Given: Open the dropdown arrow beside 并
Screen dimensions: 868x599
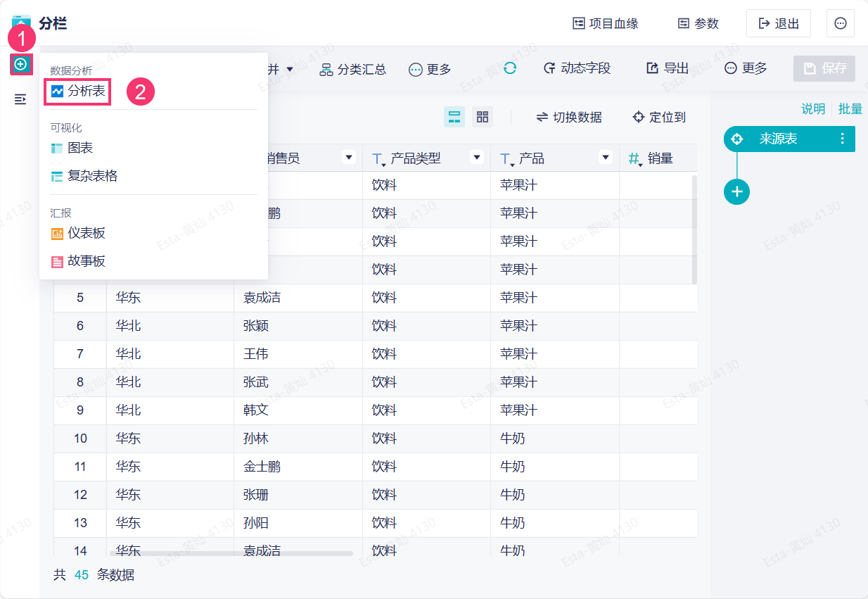Looking at the screenshot, I should tap(290, 70).
